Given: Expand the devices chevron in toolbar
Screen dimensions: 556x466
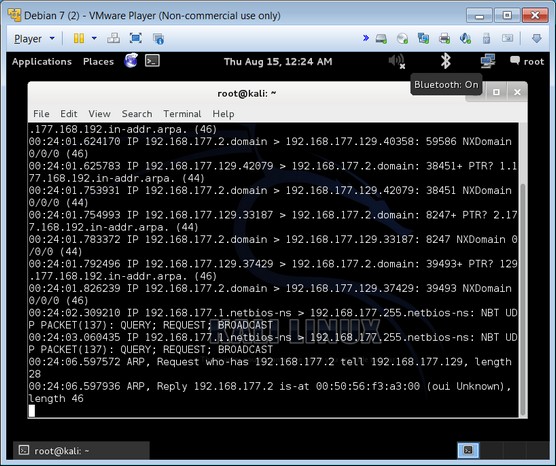Looking at the screenshot, I should [366, 38].
